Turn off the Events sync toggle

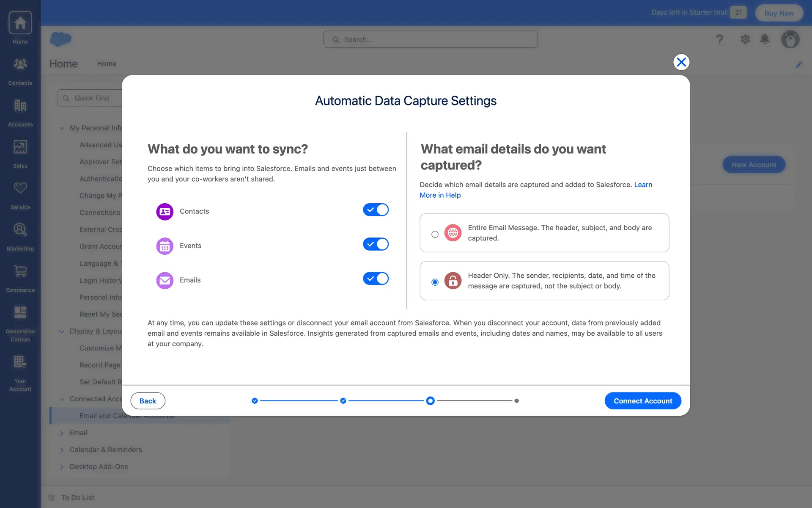coord(376,244)
